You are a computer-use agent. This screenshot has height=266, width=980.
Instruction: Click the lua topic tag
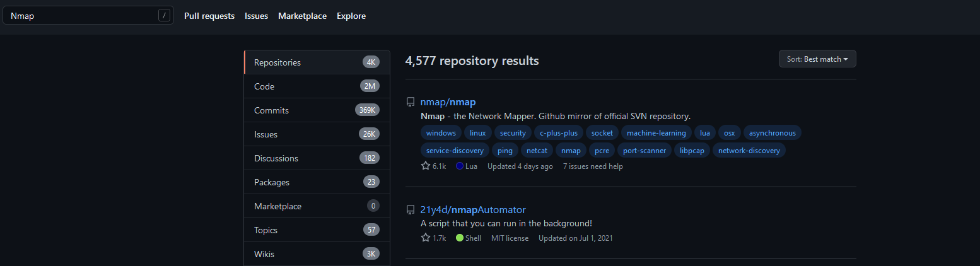tap(705, 133)
